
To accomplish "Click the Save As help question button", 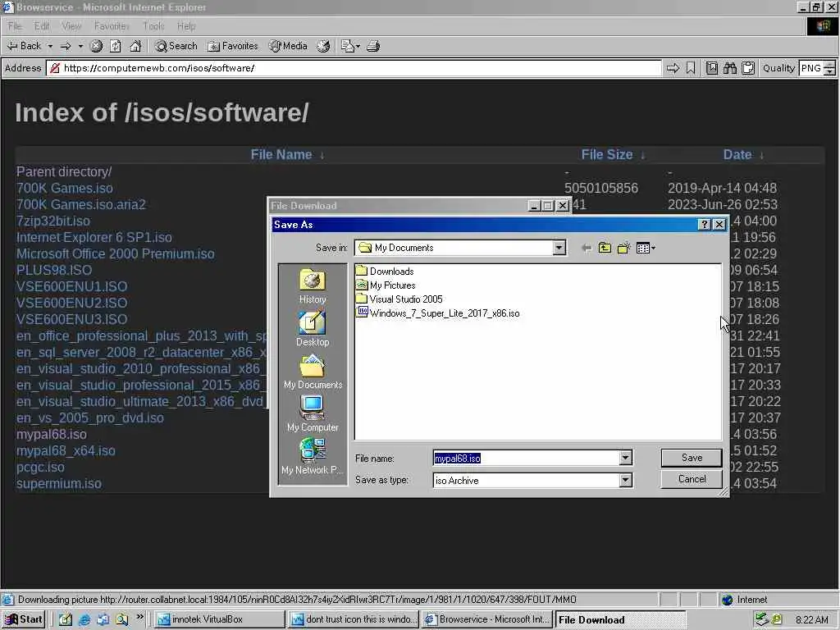I will [x=705, y=225].
